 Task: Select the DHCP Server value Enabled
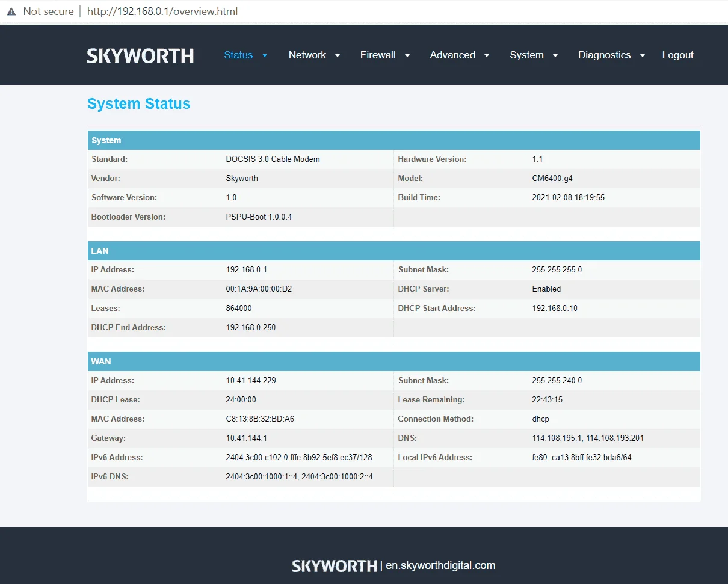[x=546, y=289]
